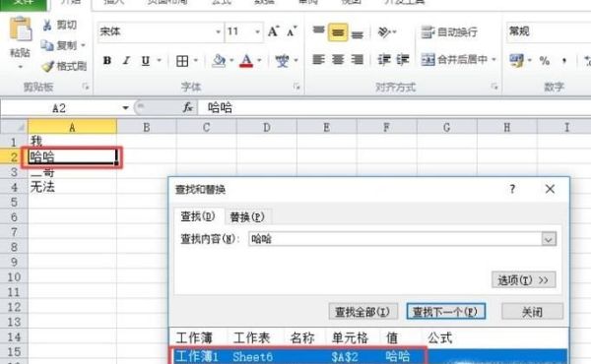The height and width of the screenshot is (364, 591).
Task: Toggle wrap text 自动换行
Action: coord(449,32)
